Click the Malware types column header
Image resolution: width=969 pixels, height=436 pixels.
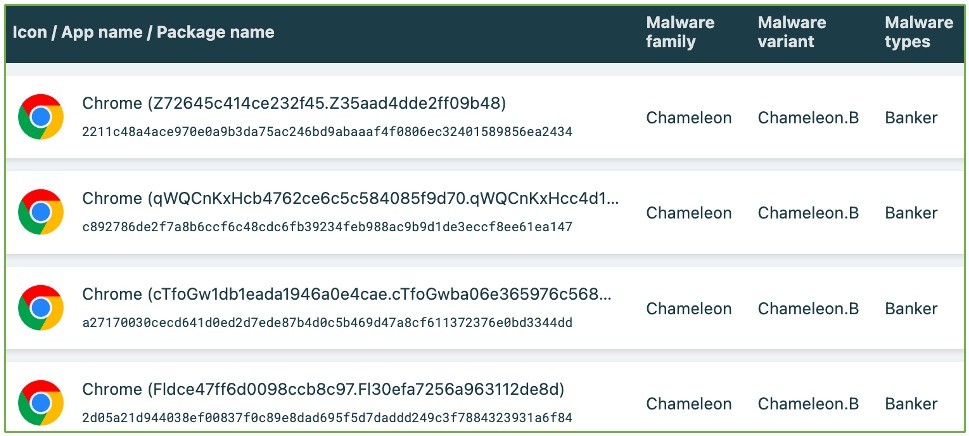(918, 32)
